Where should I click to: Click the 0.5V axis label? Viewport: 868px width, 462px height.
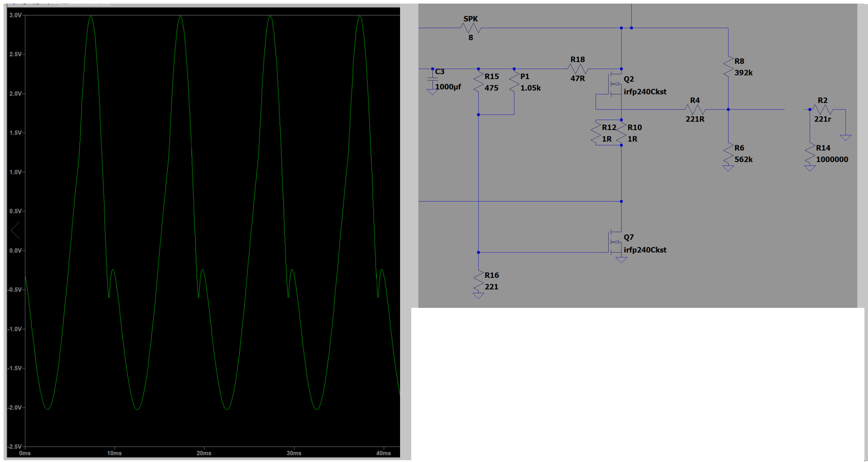15,211
